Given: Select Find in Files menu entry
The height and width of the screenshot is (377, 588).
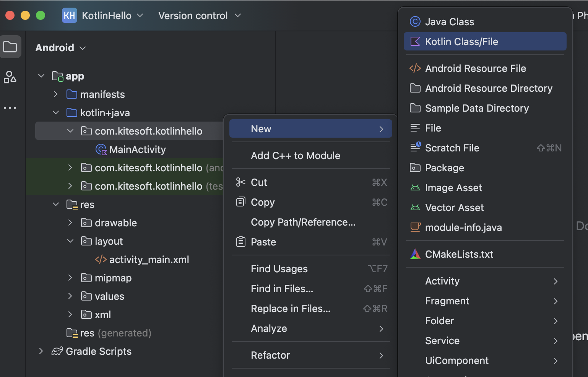Looking at the screenshot, I should click(282, 289).
